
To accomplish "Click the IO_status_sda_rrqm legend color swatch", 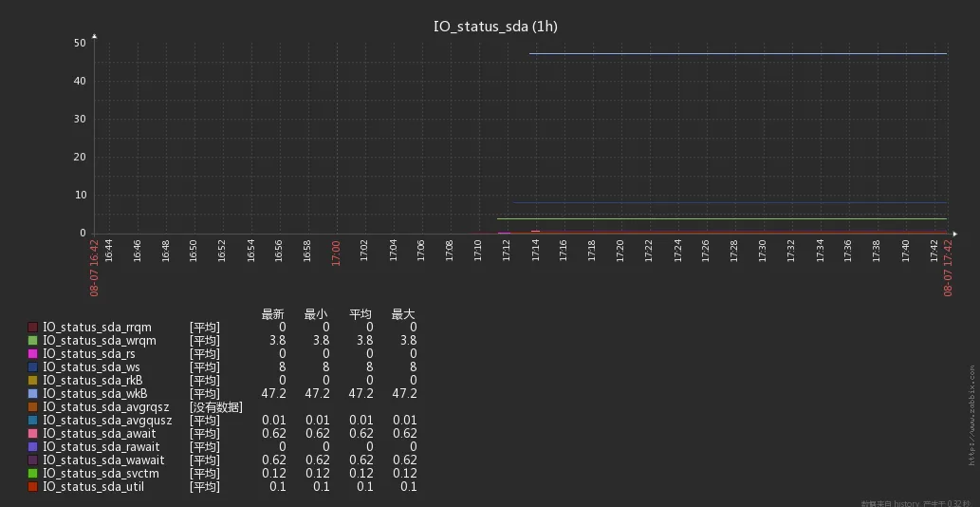I will [32, 328].
